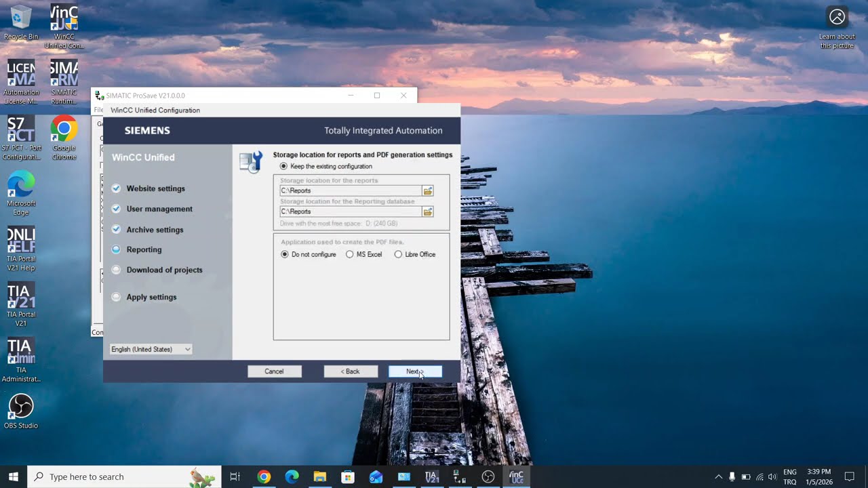Click the taskbar search box
868x488 pixels.
(124, 476)
